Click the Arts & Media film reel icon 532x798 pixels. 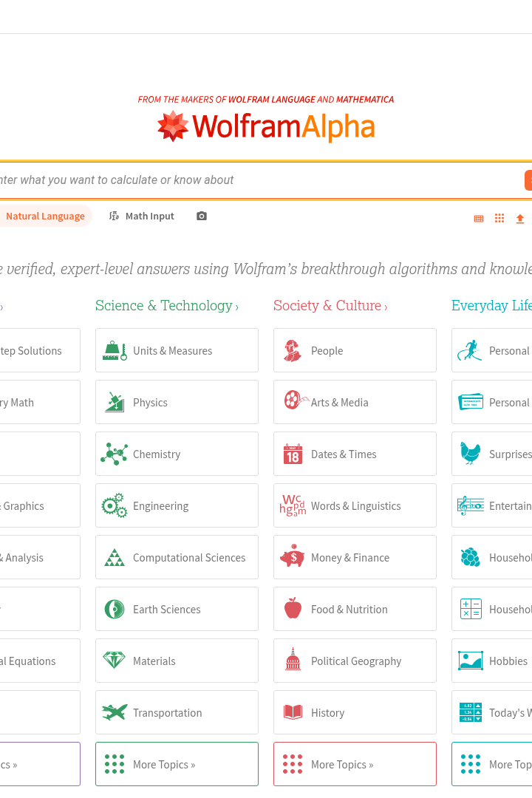(296, 400)
